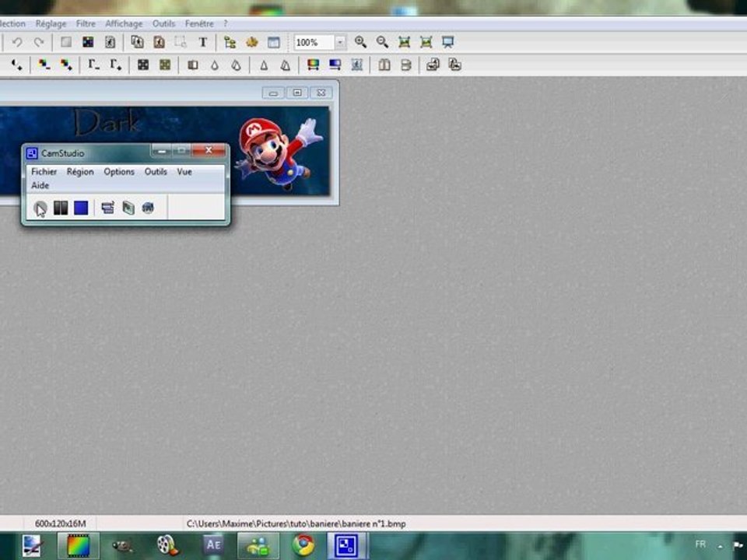Open the ? help menu

pos(226,23)
